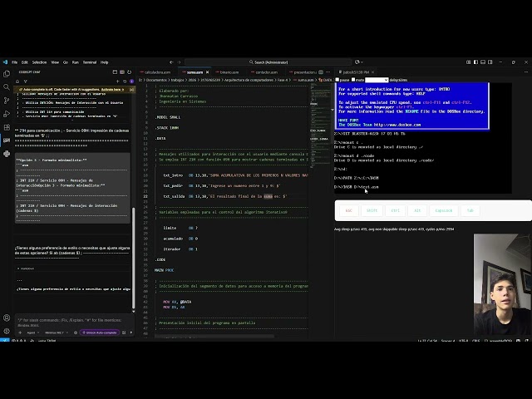The image size is (532, 399).
Task: Open the Run and Debug view
Action: point(7,114)
